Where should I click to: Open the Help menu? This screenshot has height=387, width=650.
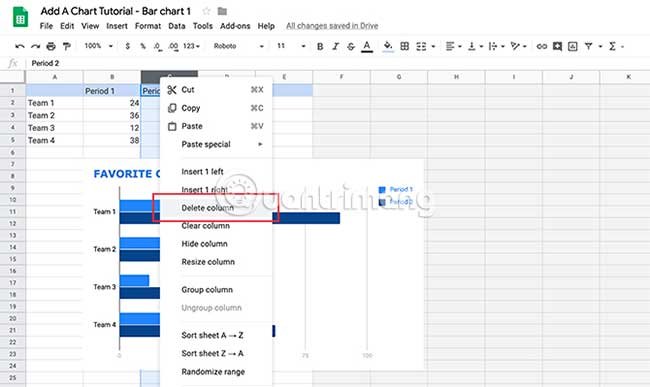coord(266,26)
